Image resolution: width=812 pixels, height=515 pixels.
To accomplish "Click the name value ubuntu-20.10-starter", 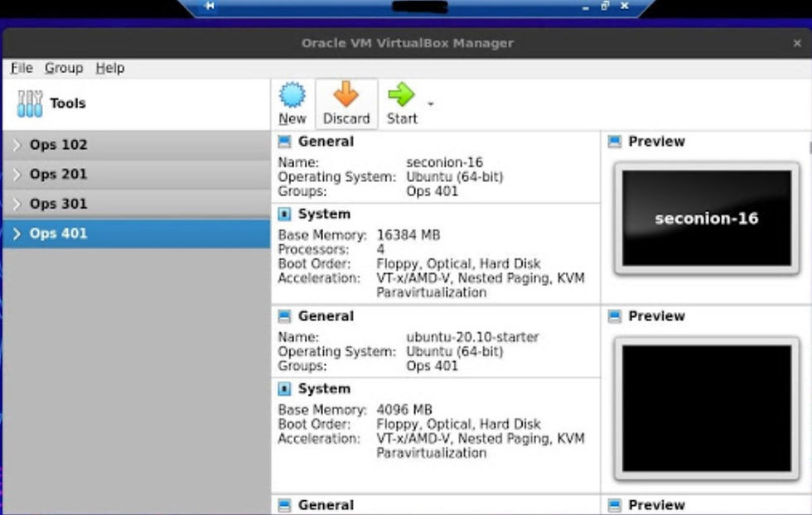I will [472, 337].
